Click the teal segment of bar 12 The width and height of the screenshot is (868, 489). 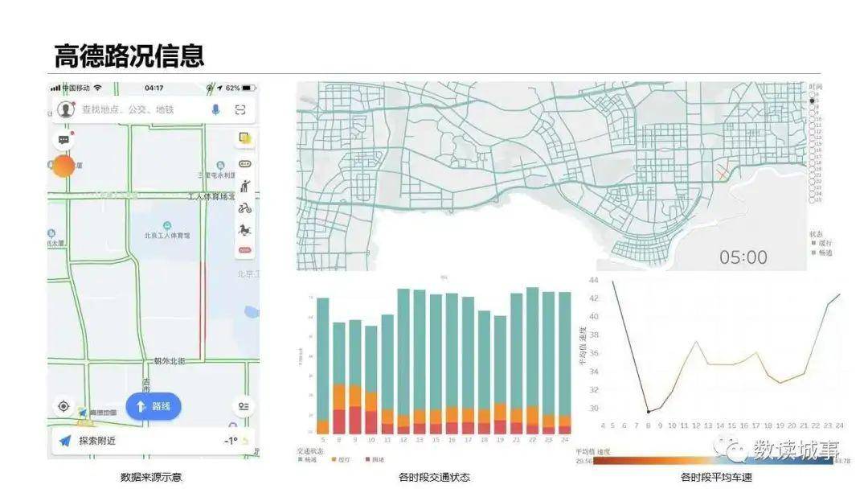click(403, 351)
